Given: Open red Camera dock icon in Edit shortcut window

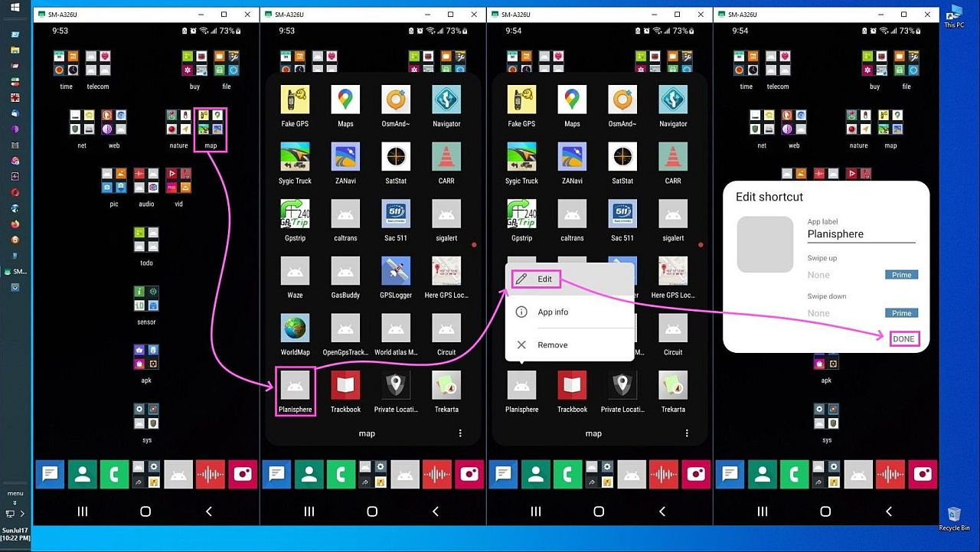Looking at the screenshot, I should (923, 475).
